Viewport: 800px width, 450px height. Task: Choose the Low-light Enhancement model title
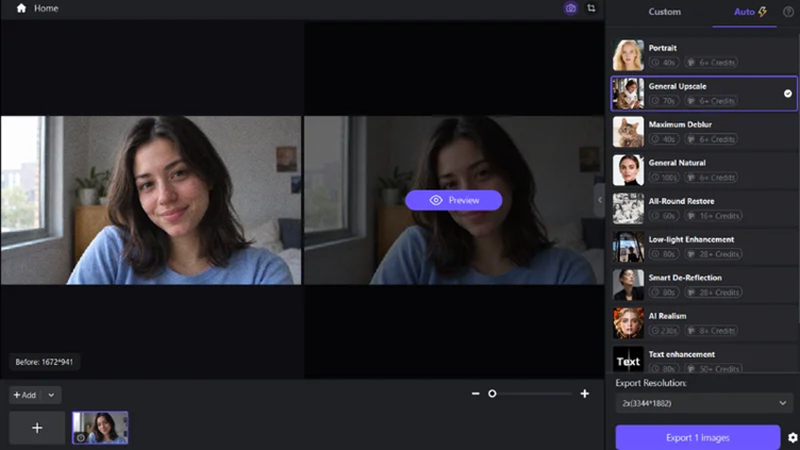tap(691, 239)
